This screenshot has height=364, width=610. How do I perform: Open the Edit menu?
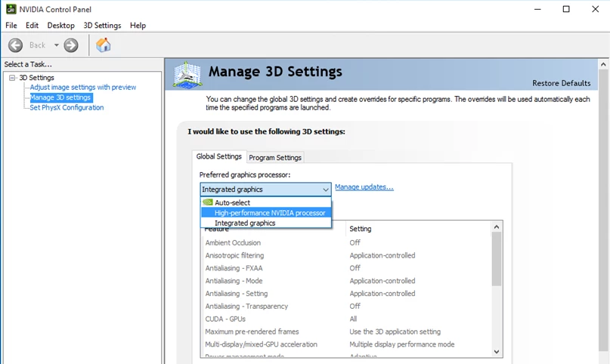[32, 25]
